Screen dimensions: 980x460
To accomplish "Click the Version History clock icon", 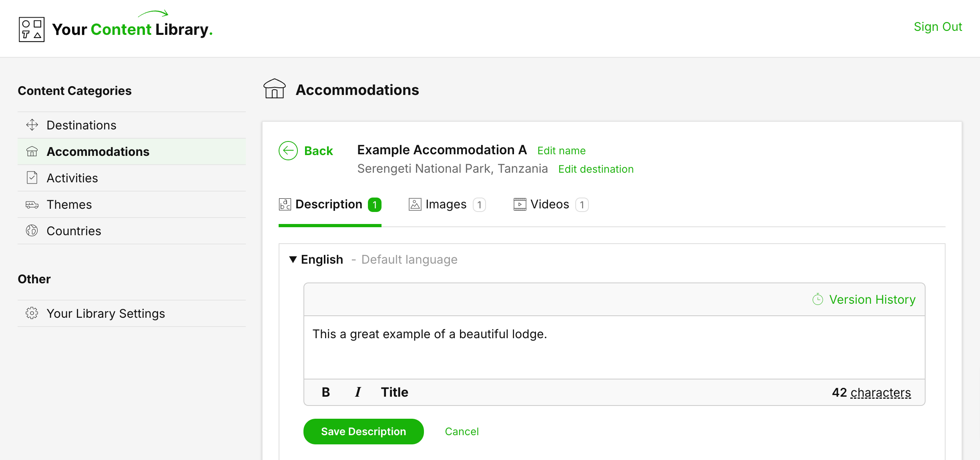I will pyautogui.click(x=817, y=299).
